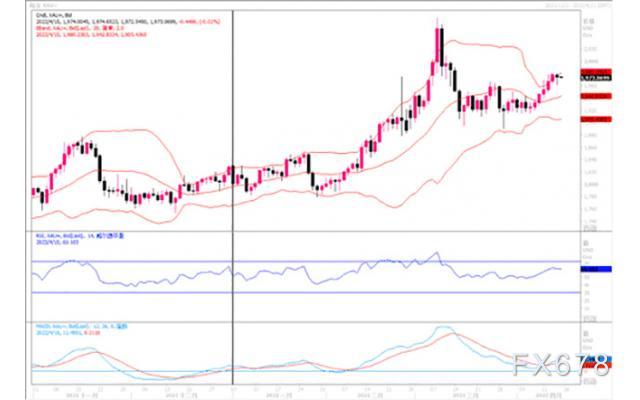
Task: Click the middle red Bollinger band price label
Action: [x=596, y=96]
